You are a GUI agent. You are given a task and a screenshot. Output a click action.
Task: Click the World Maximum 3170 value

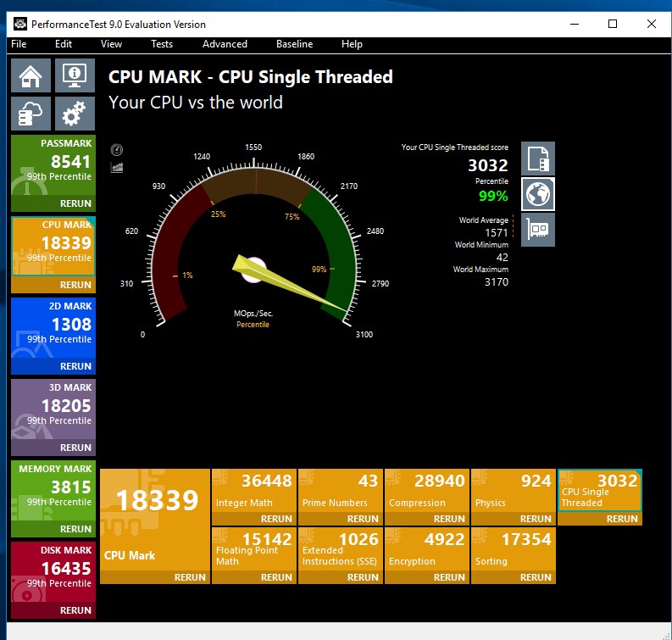[497, 282]
